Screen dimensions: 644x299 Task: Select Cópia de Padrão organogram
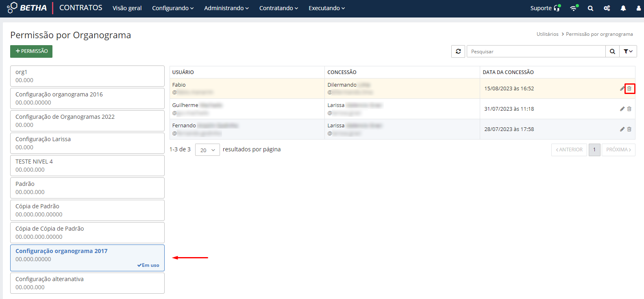(87, 210)
